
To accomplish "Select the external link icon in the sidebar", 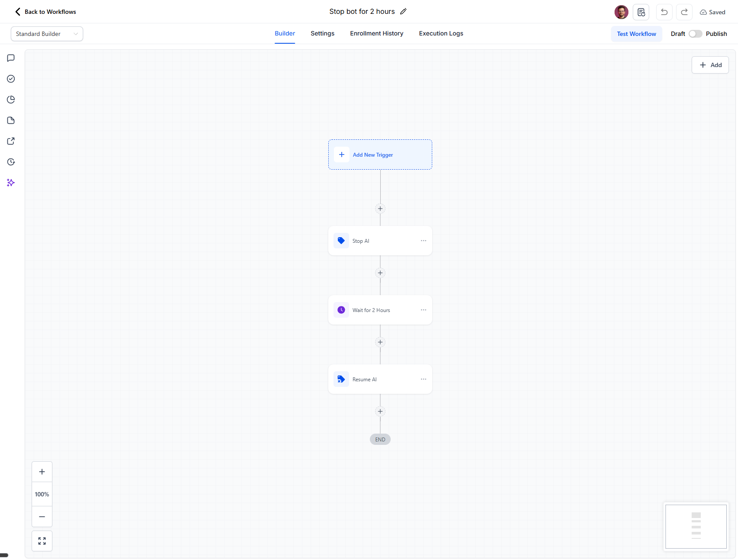I will (x=10, y=141).
